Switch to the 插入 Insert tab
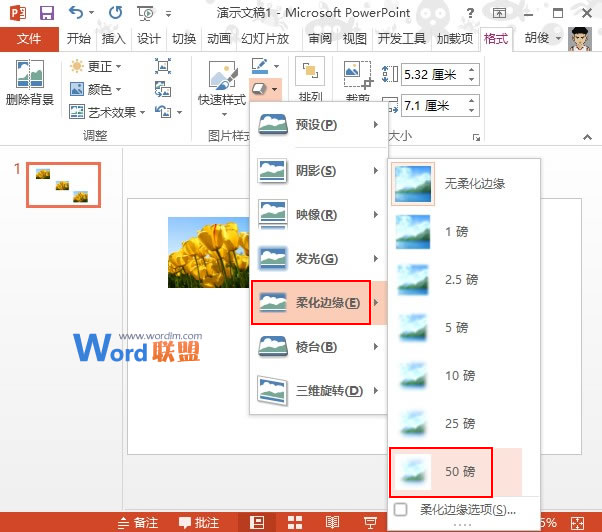 [x=114, y=38]
